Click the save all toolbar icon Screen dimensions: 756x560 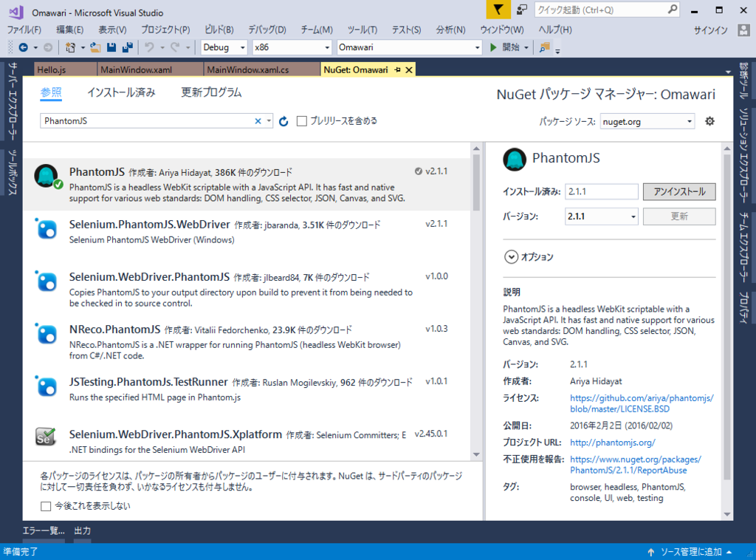128,47
